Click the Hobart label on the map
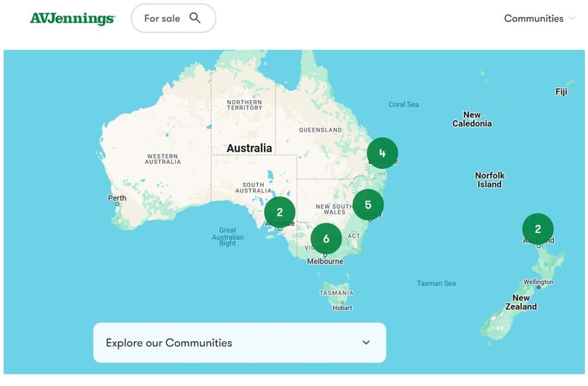This screenshot has height=386, width=588. [343, 307]
